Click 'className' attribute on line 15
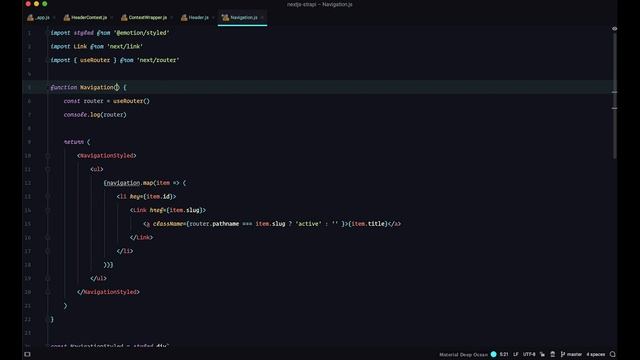 pyautogui.click(x=168, y=224)
